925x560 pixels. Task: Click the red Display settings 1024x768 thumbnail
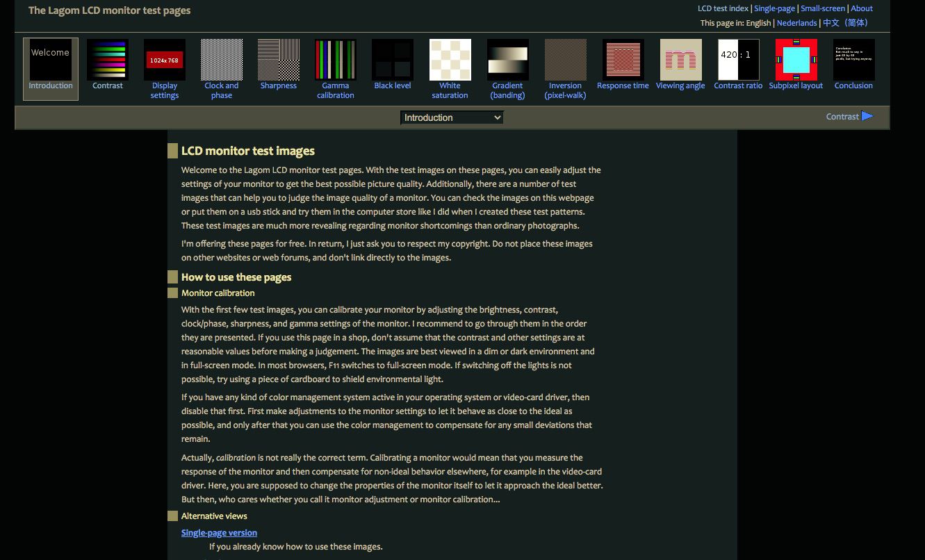tap(164, 60)
